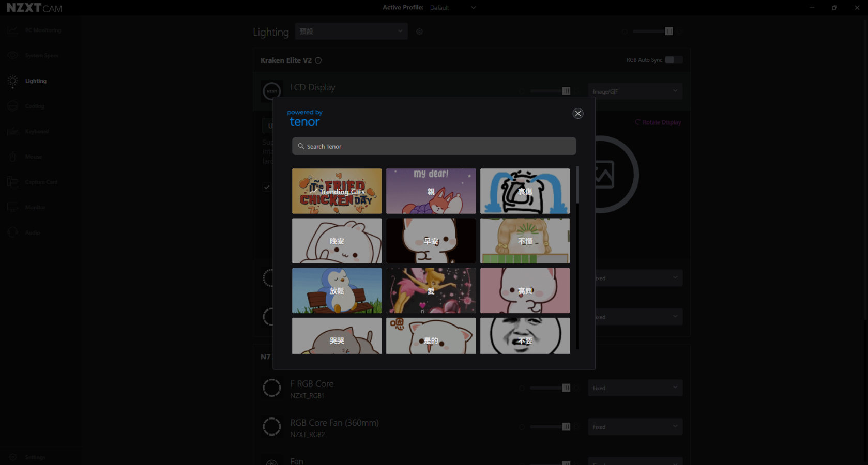Open the Keyboard section icon

point(13,132)
